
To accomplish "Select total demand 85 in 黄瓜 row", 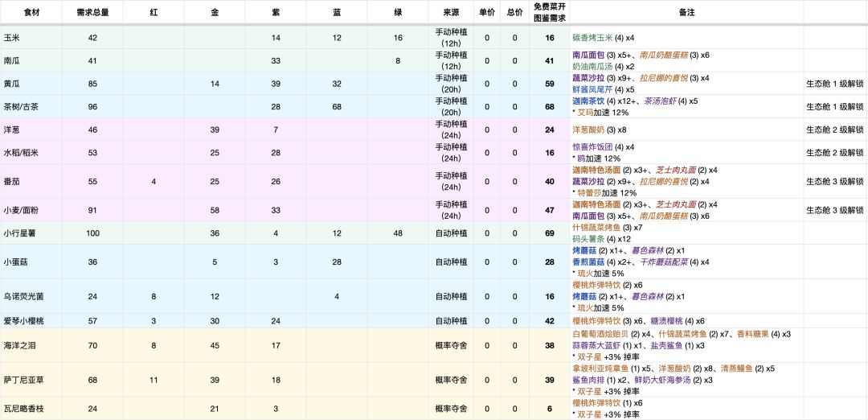I will tap(92, 84).
